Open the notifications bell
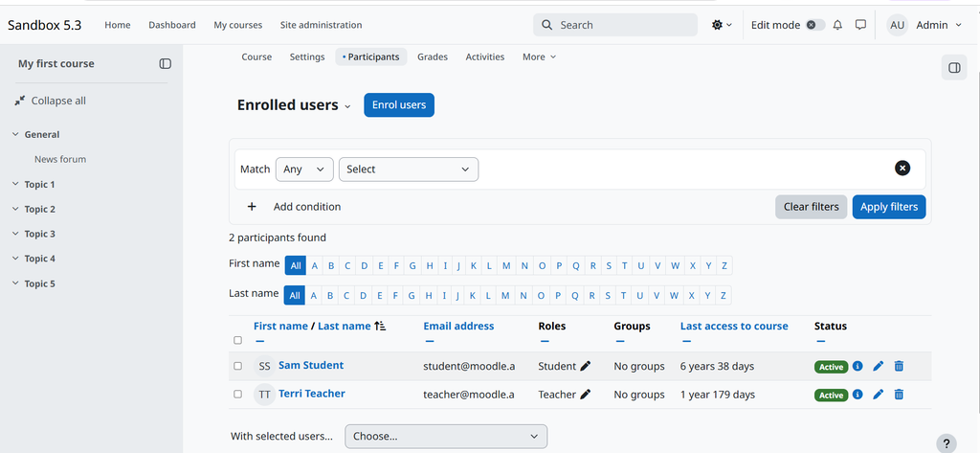Image resolution: width=980 pixels, height=453 pixels. 838,25
